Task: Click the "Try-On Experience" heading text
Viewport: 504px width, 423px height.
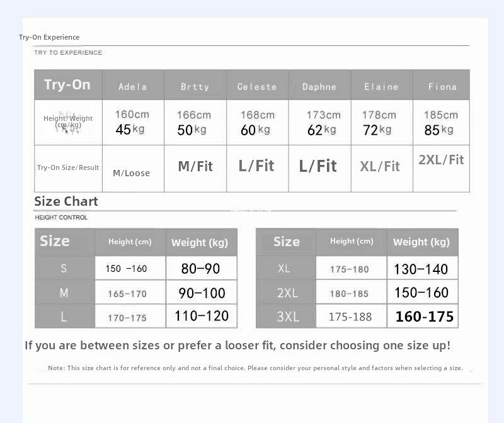Action: point(49,37)
